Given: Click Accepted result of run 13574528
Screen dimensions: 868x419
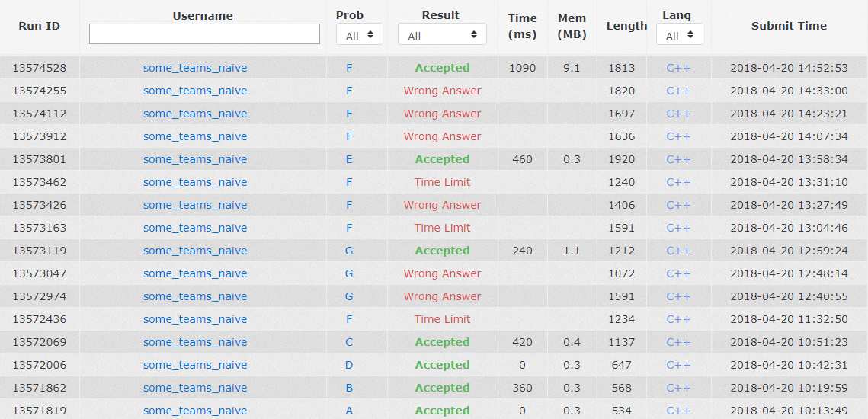Looking at the screenshot, I should [442, 68].
